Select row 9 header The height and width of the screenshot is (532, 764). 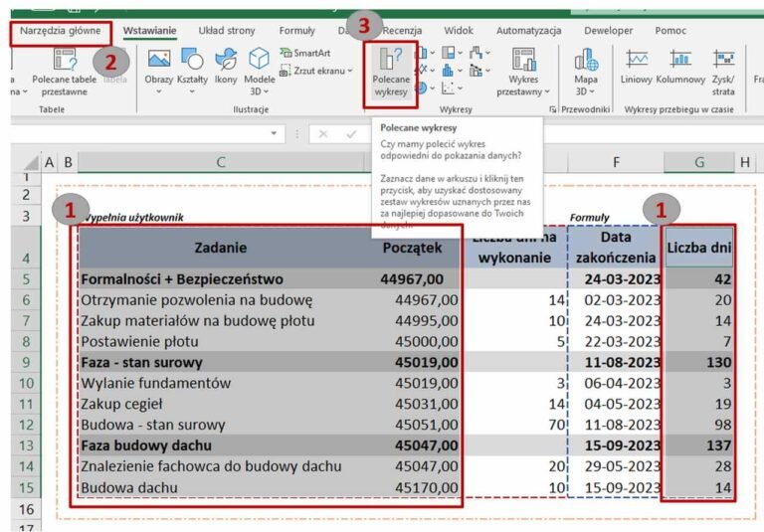coord(26,362)
